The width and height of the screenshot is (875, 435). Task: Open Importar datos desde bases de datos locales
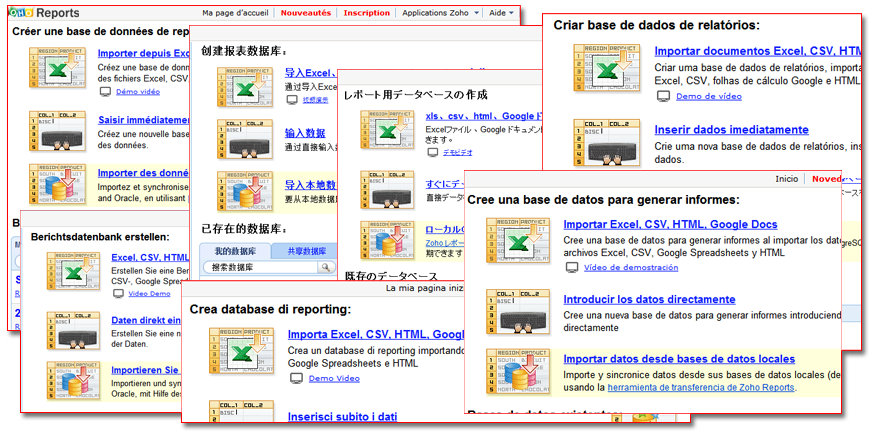679,359
